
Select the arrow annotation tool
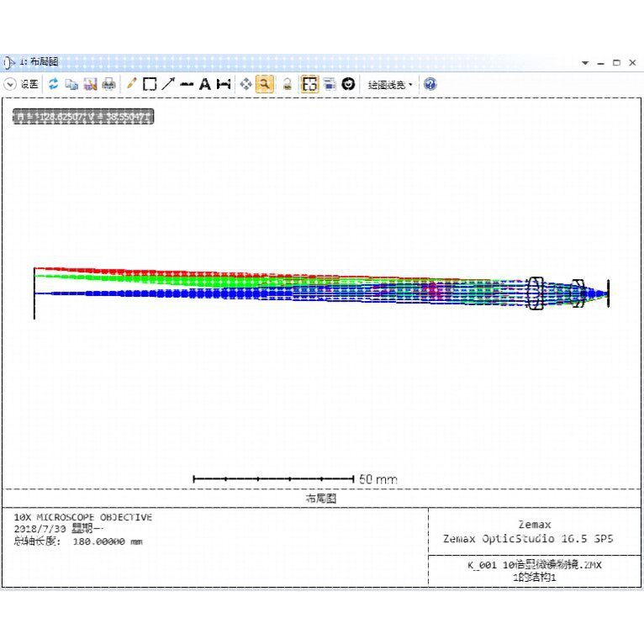click(168, 84)
